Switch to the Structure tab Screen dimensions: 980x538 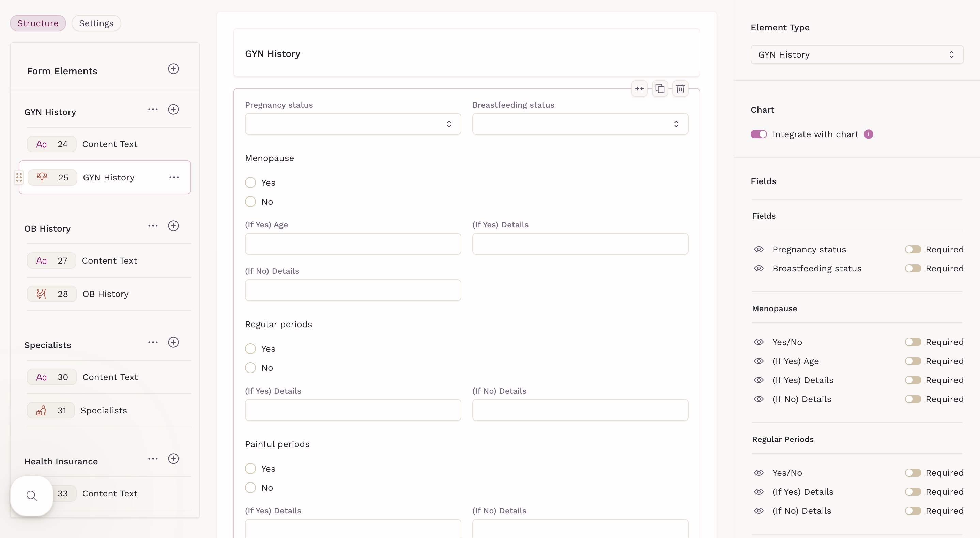(38, 23)
